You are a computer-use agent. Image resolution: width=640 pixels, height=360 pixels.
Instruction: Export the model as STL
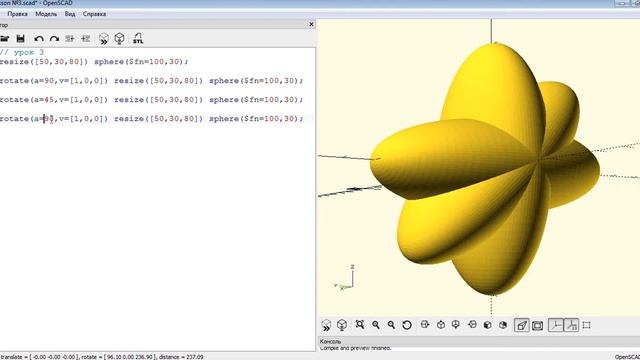click(138, 39)
